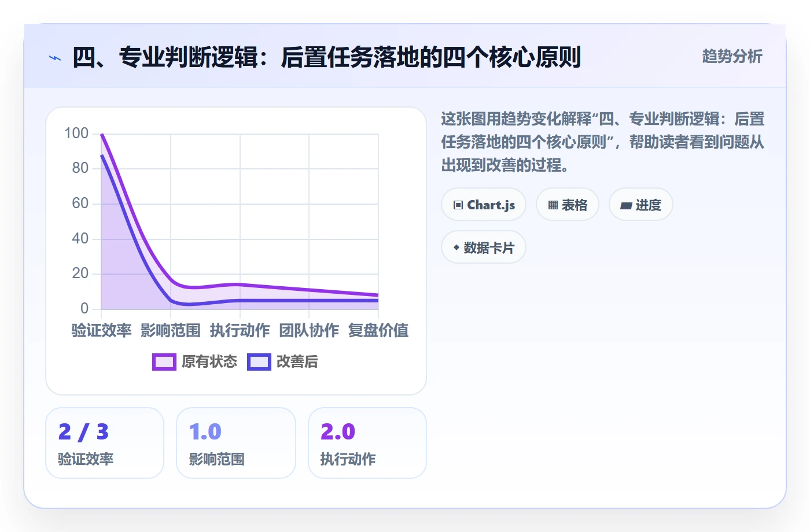
Task: Click the 表格 tag
Action: [567, 205]
